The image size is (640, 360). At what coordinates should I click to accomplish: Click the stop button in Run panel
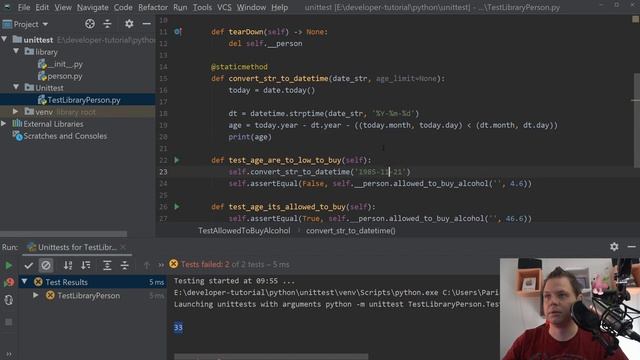9,322
